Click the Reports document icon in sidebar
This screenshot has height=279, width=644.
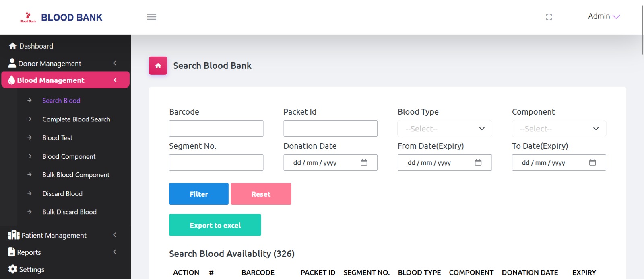pyautogui.click(x=11, y=252)
